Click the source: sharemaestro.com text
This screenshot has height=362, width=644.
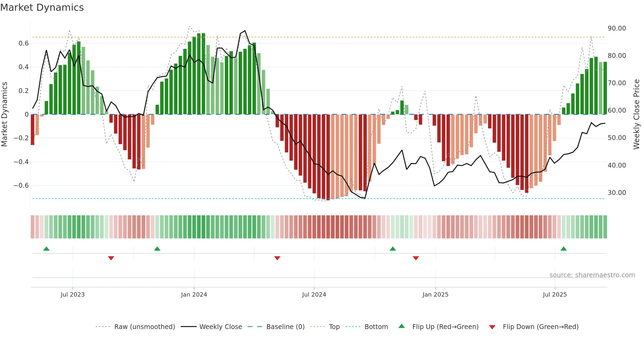tap(592, 275)
